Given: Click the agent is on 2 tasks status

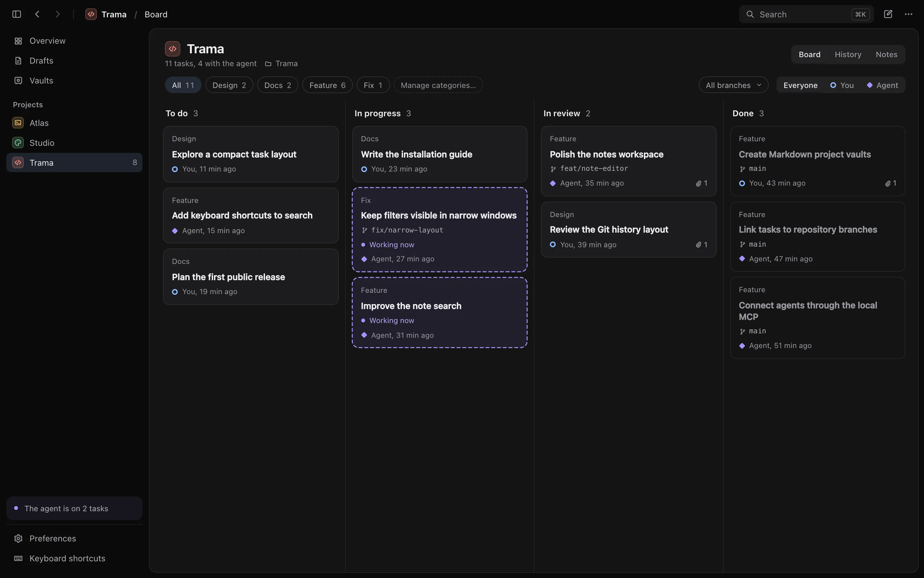Looking at the screenshot, I should point(74,508).
